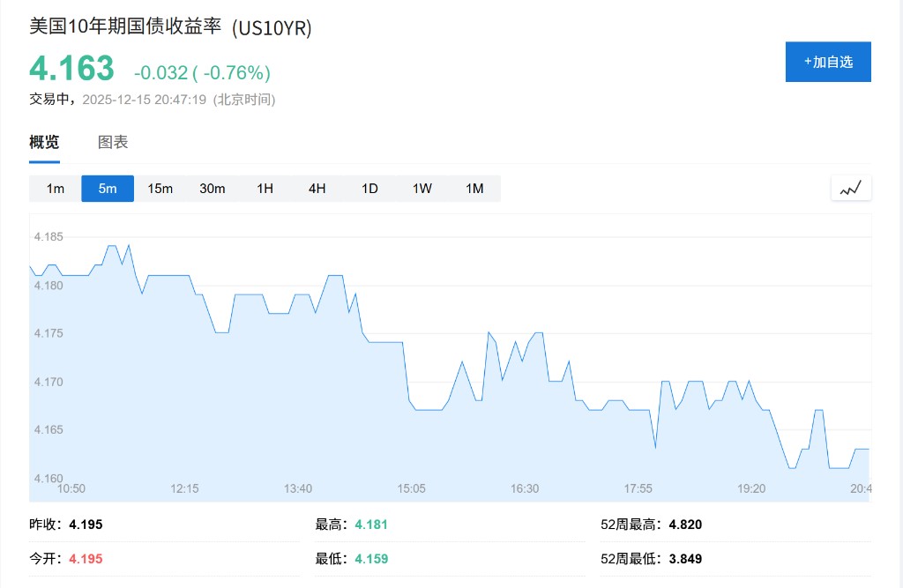Click the 52周最高 value 4.820
The image size is (903, 588).
[x=685, y=525]
